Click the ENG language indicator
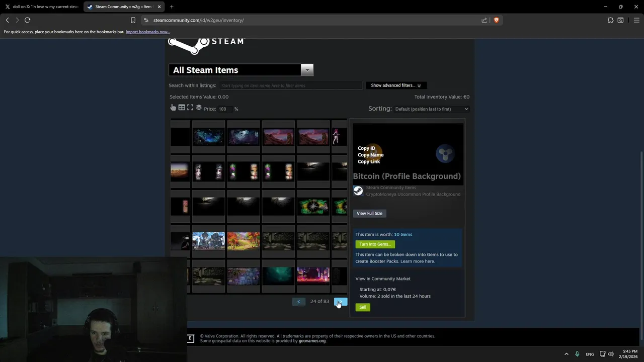 pos(590,354)
